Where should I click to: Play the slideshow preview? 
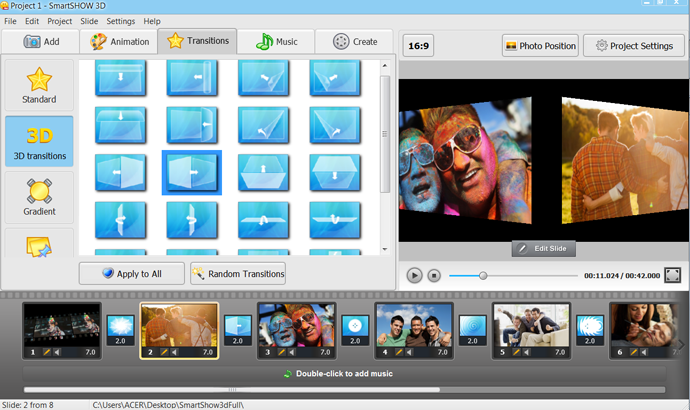414,275
